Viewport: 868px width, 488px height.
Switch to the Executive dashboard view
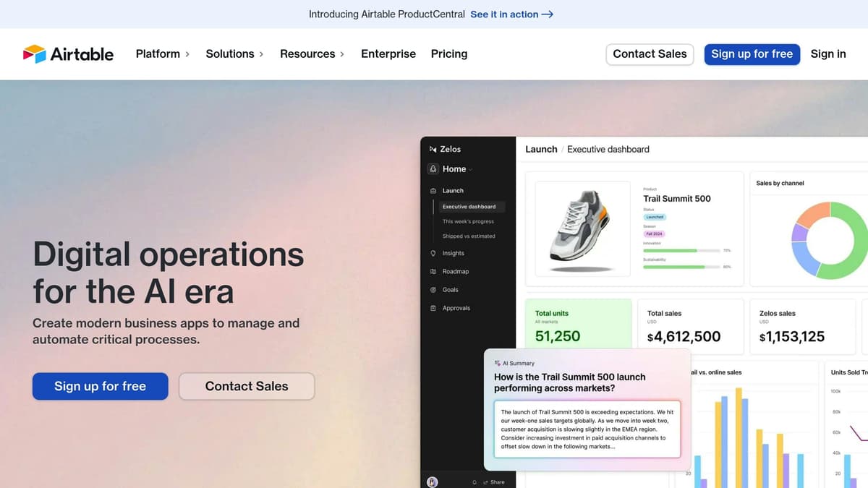pos(469,206)
